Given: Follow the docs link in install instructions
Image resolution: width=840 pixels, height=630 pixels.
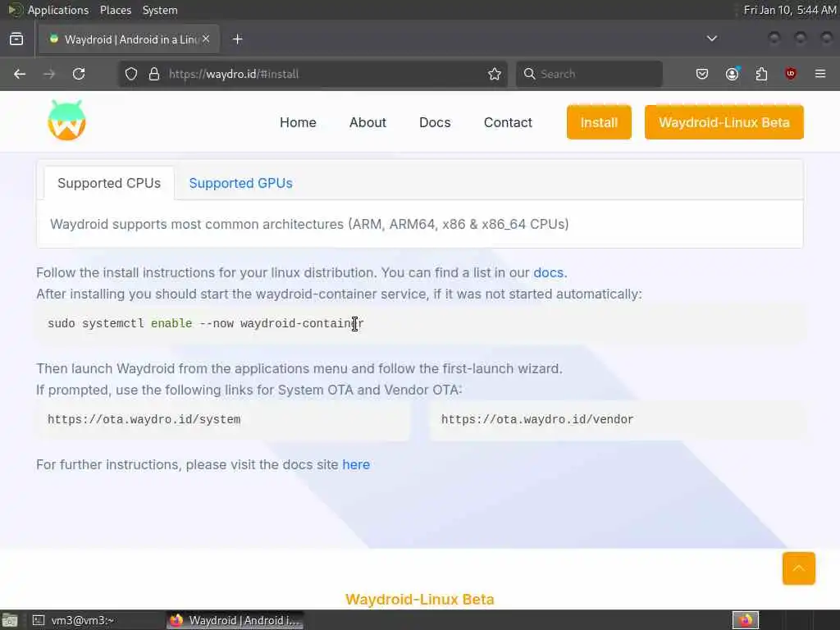Looking at the screenshot, I should 548,272.
